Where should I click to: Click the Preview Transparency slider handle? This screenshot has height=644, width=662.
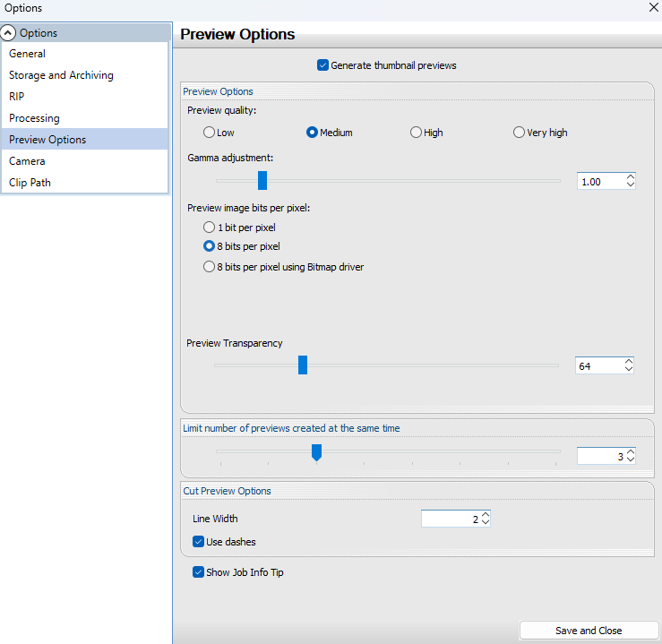point(303,365)
